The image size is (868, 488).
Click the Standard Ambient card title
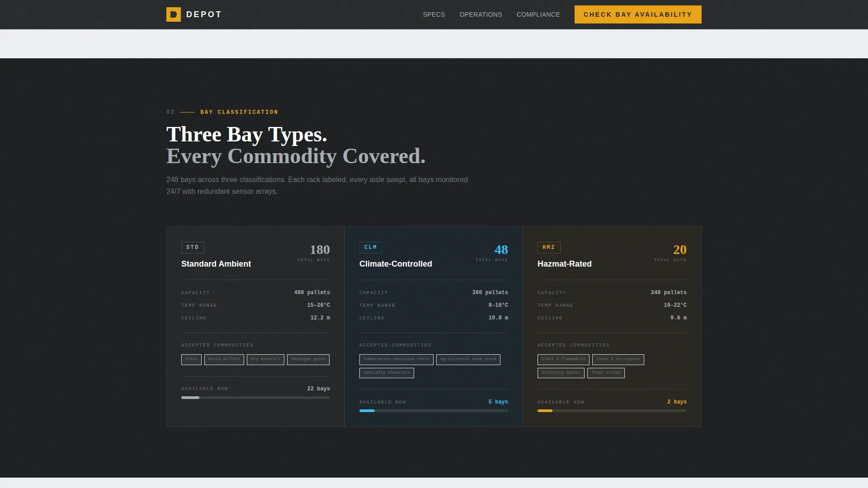pos(216,264)
